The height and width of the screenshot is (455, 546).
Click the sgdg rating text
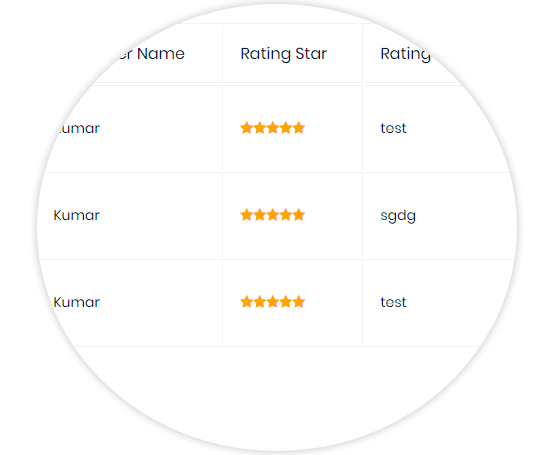pos(398,216)
